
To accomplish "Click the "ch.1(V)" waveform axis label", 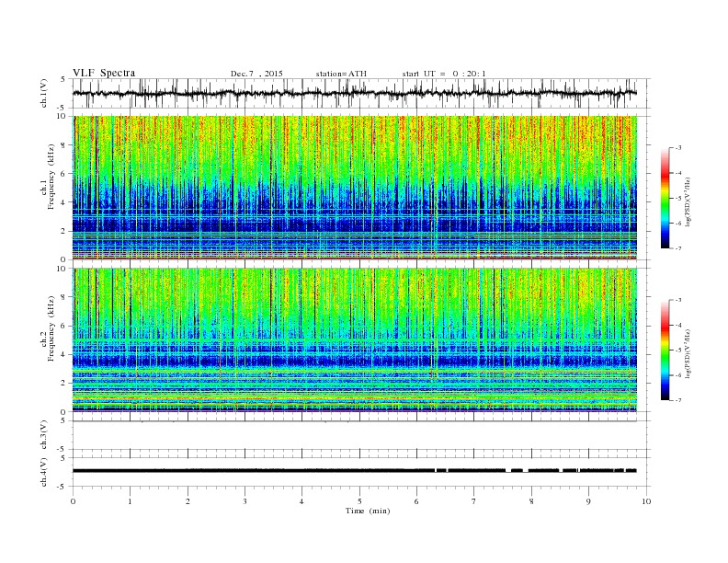I will pyautogui.click(x=44, y=93).
